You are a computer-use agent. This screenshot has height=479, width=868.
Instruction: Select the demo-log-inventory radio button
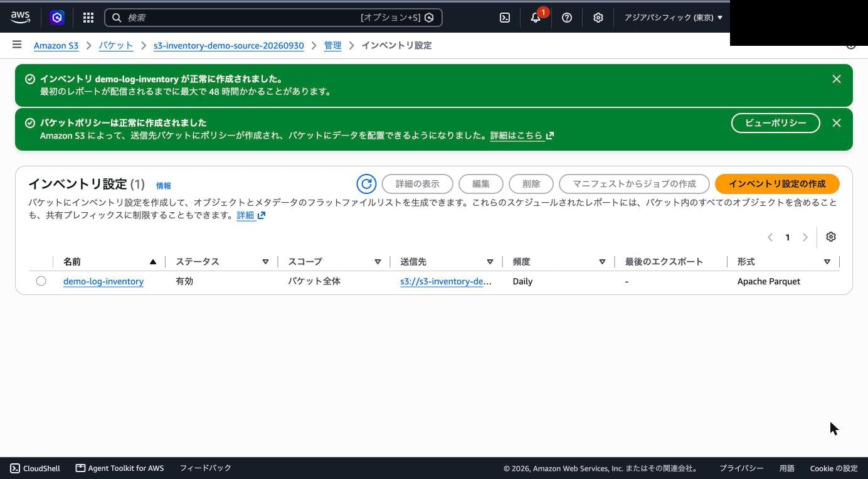(x=41, y=281)
